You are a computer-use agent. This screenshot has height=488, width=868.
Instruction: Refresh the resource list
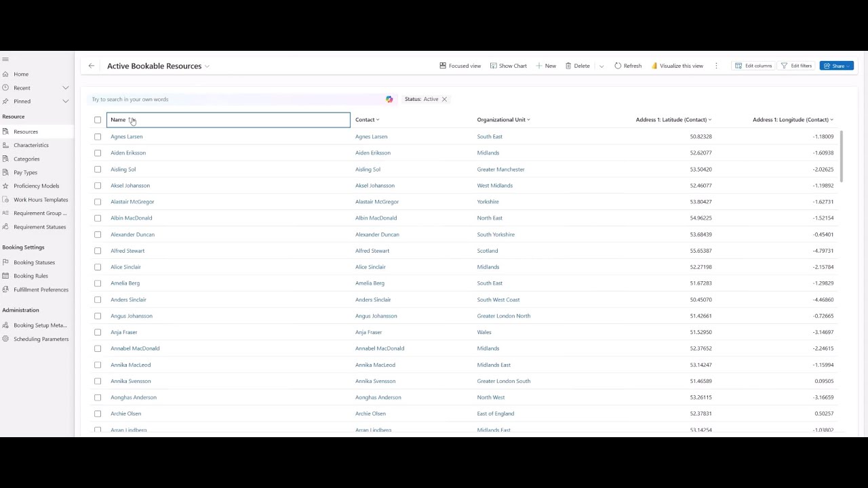(x=628, y=66)
